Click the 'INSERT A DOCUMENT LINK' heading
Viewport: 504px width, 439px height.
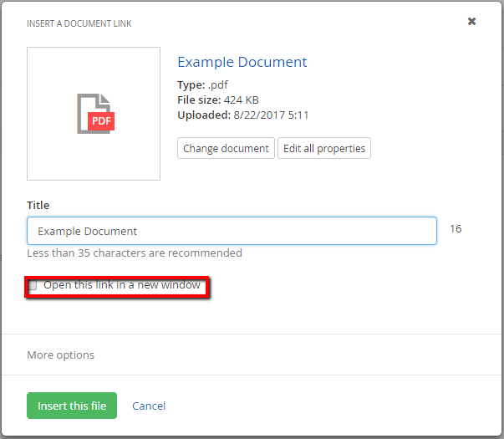coord(79,23)
